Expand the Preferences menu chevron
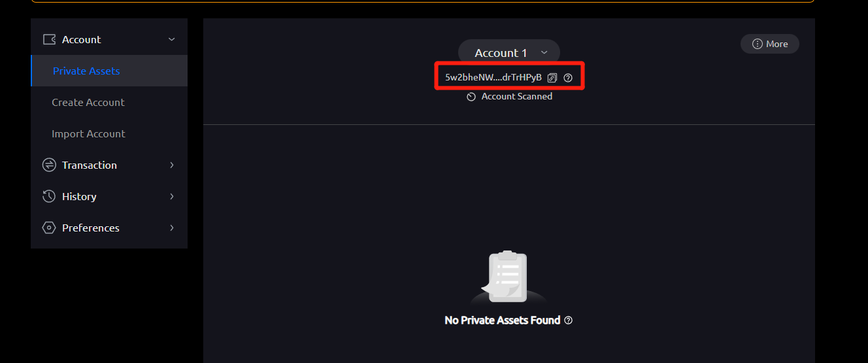This screenshot has width=868, height=363. click(172, 228)
